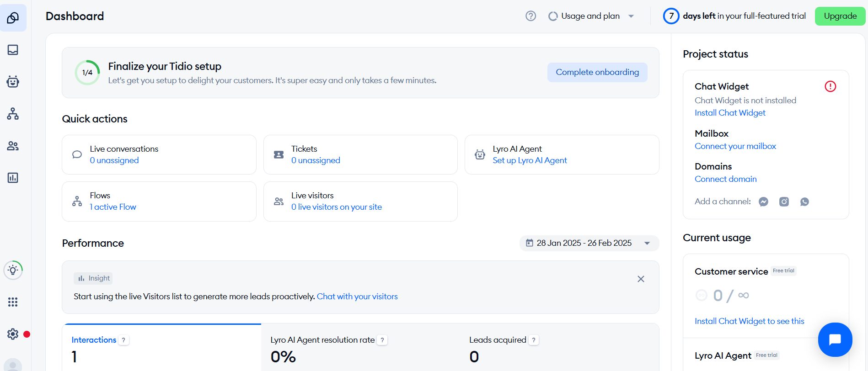Open 0 unassigned live conversations link
This screenshot has width=868, height=371.
(x=114, y=160)
